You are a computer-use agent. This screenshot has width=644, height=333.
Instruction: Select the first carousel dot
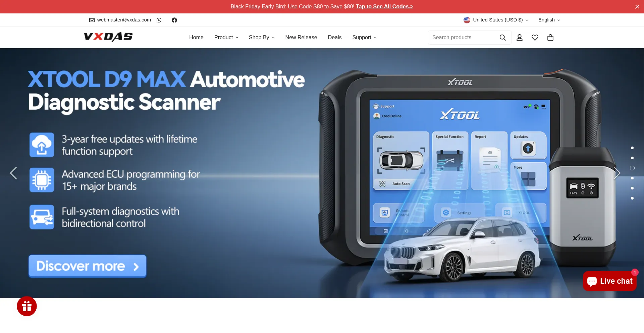click(x=632, y=148)
